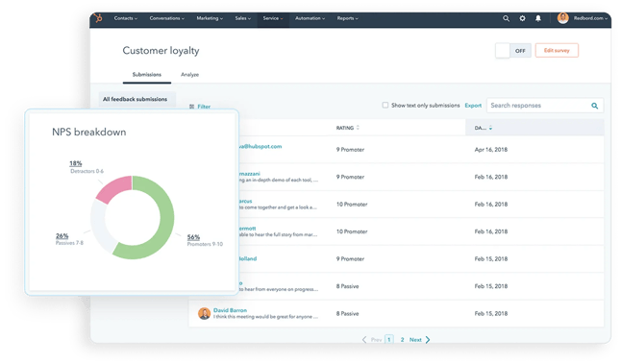
Task: Expand the Sales menu
Action: point(243,18)
